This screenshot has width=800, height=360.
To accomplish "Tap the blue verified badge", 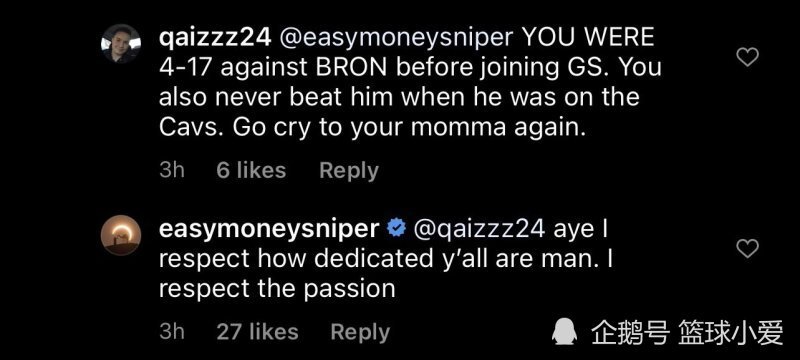I will click(396, 229).
